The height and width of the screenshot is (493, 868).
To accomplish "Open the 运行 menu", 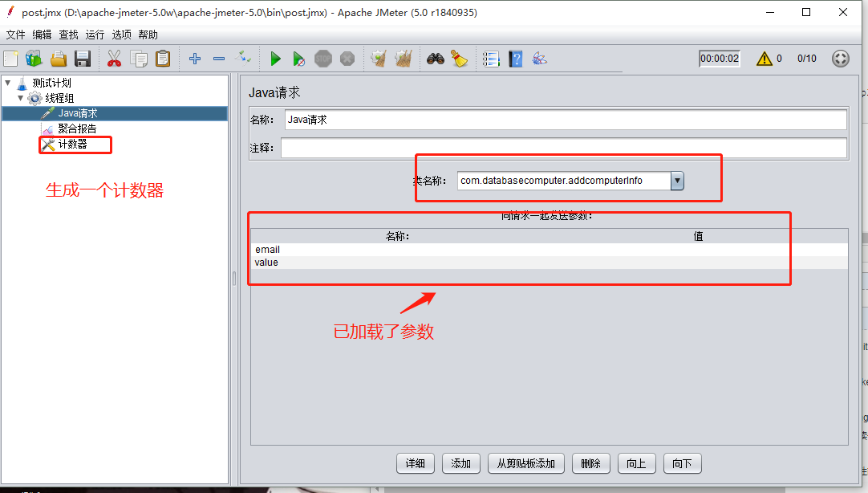I will [x=95, y=35].
